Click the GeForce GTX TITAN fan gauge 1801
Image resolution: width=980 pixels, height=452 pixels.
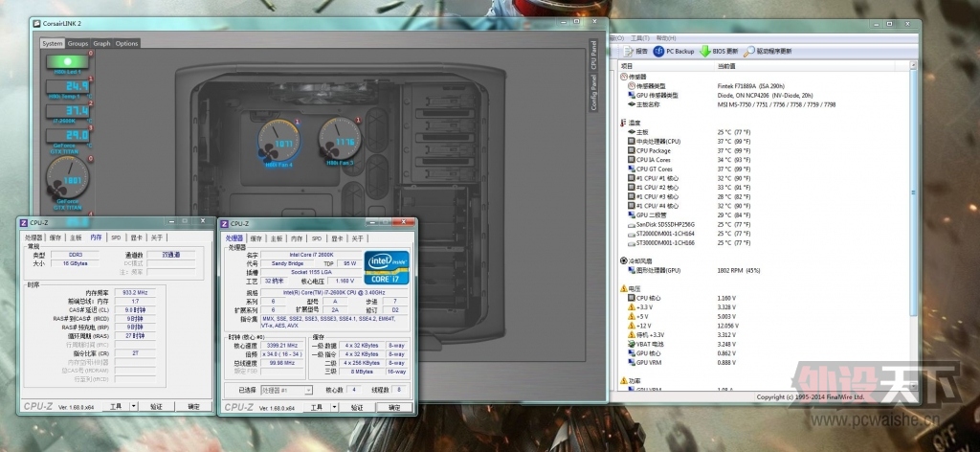68,178
